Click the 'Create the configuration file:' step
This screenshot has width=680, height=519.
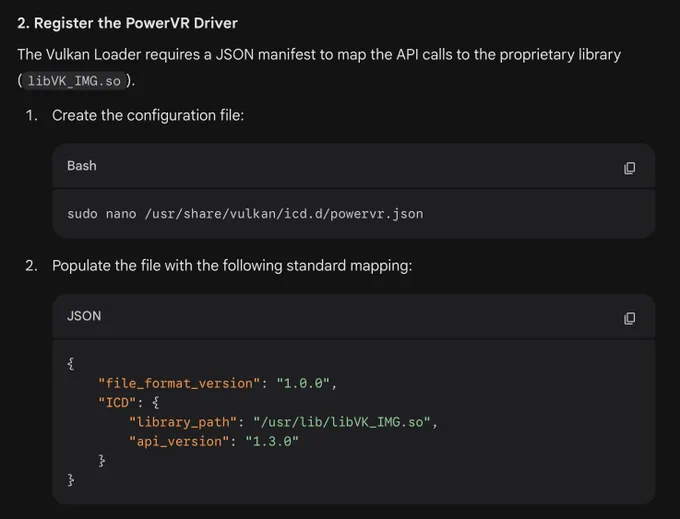[148, 115]
